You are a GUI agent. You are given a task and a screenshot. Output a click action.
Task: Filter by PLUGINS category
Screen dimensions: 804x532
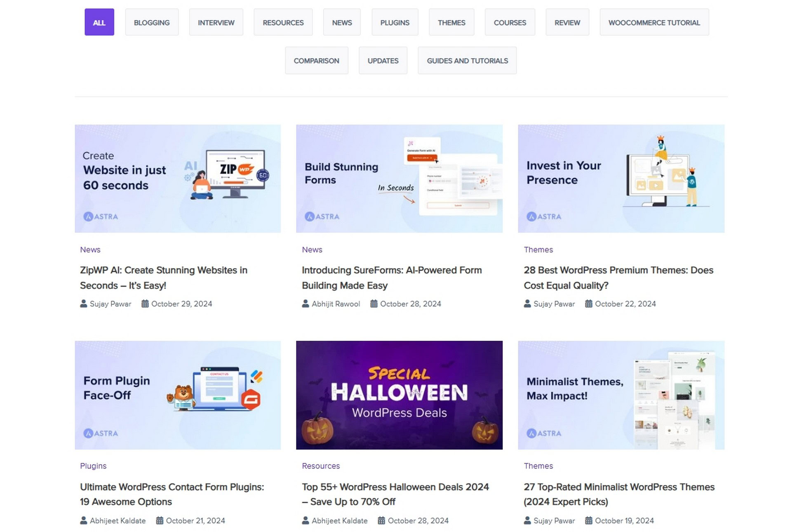click(395, 22)
